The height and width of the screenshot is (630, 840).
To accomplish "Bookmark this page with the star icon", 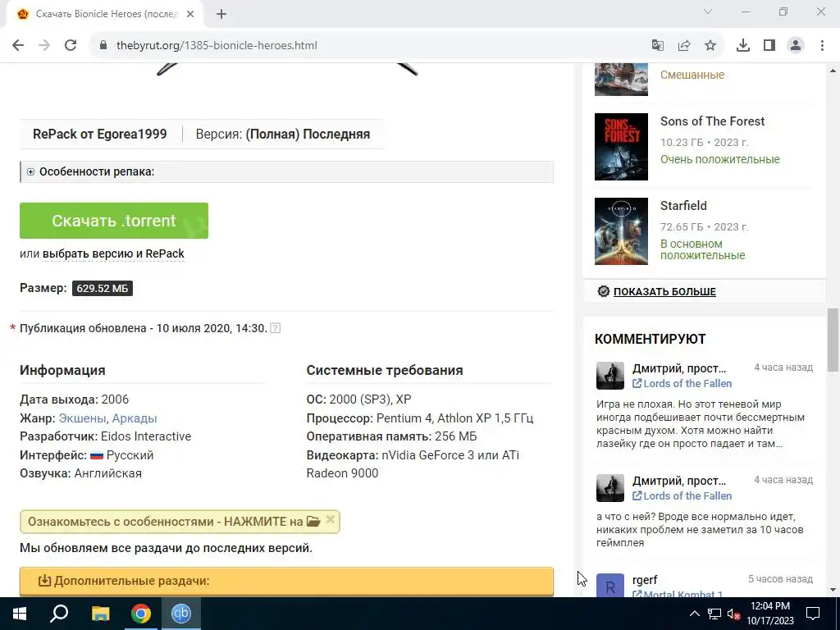I will pos(710,46).
